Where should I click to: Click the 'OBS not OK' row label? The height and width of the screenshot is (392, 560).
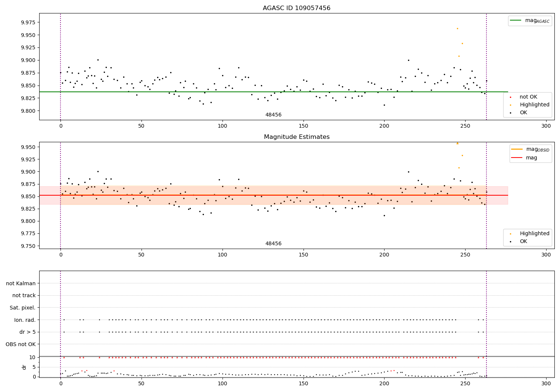(x=21, y=344)
